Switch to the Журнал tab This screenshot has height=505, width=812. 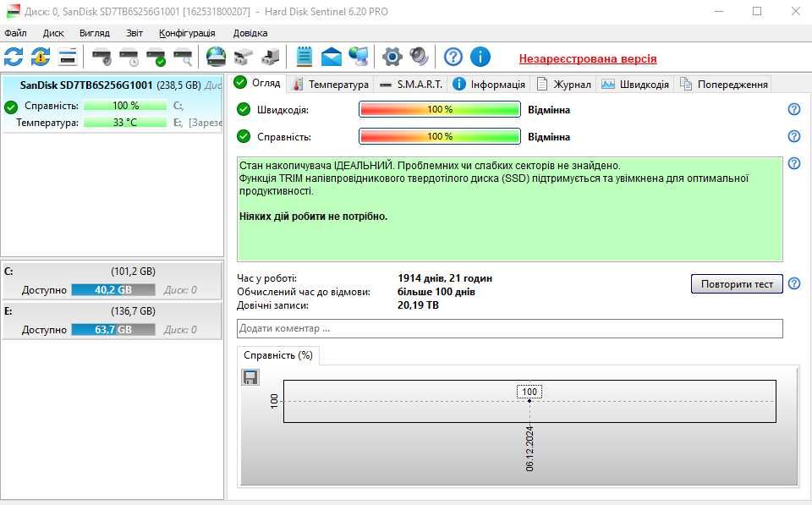coord(564,84)
